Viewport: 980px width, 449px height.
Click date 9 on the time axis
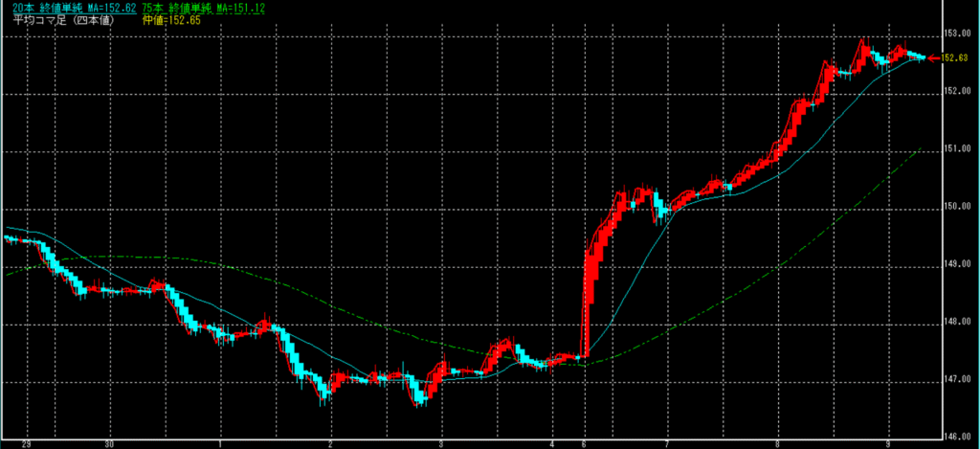(890, 444)
